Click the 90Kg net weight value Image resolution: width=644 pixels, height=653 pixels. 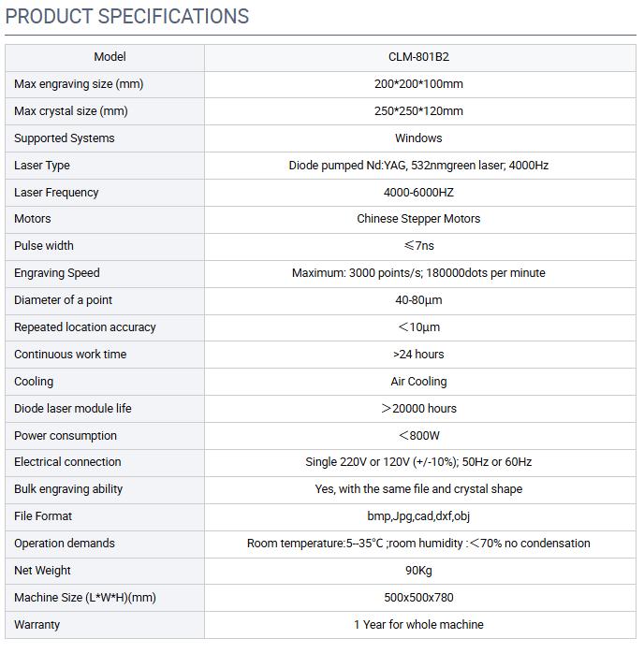pyautogui.click(x=418, y=571)
